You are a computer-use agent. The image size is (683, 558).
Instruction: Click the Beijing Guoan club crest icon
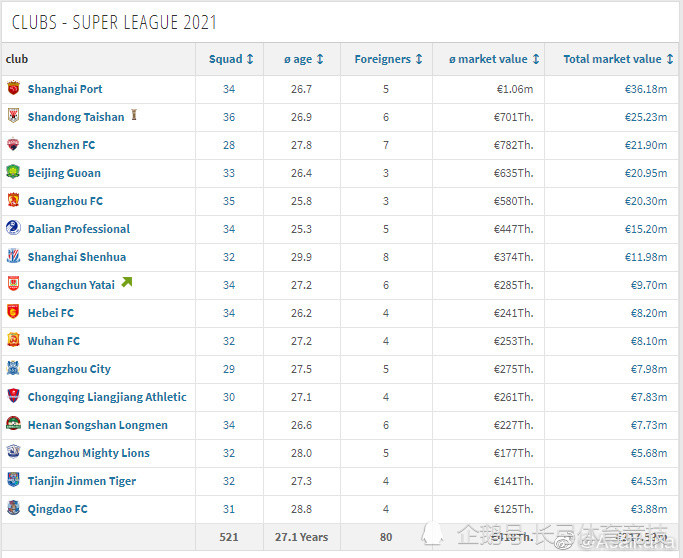pos(13,172)
